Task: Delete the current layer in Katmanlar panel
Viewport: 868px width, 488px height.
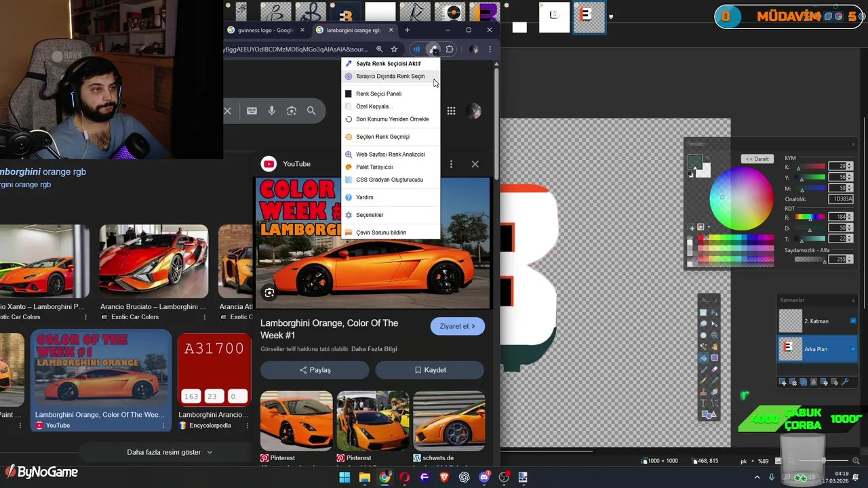Action: (793, 382)
